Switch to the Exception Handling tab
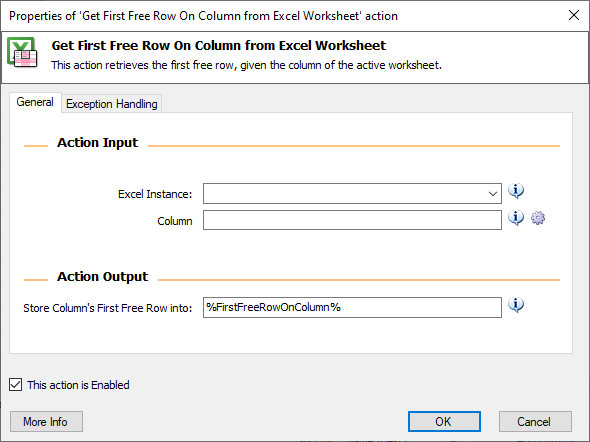Screen dimensions: 590x442 pyautogui.click(x=112, y=103)
